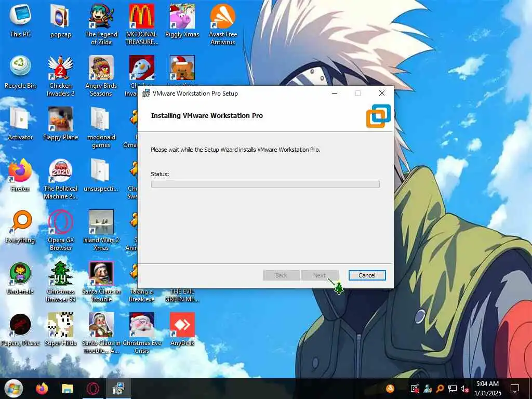Open the Everything search tray icon

pyautogui.click(x=440, y=389)
